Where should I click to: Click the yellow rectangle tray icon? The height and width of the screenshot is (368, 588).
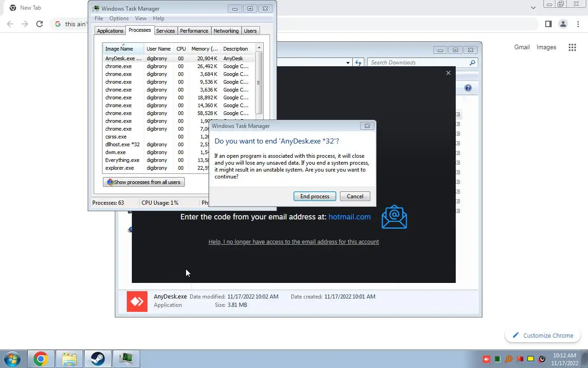(531, 359)
